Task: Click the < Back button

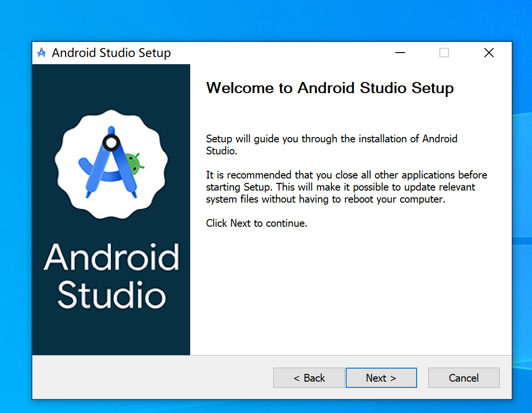Action: click(x=309, y=378)
